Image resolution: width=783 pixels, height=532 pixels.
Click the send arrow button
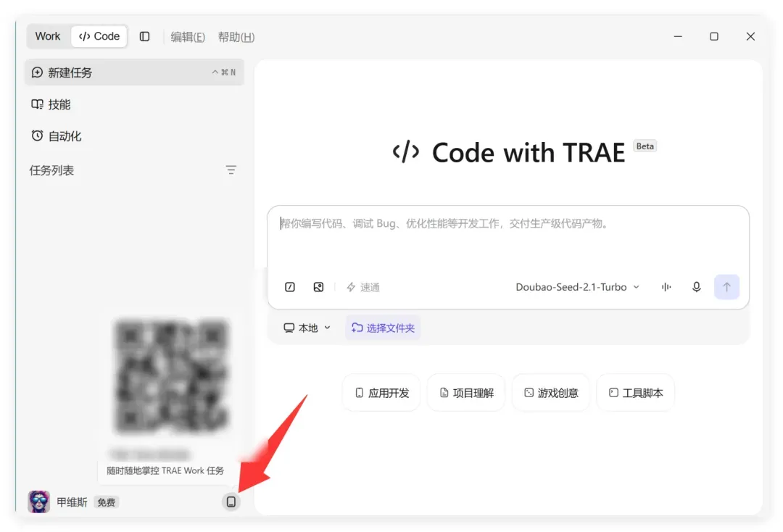726,287
